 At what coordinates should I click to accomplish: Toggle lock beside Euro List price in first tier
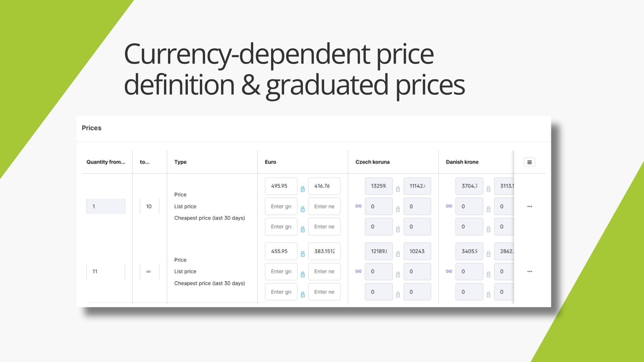point(303,209)
